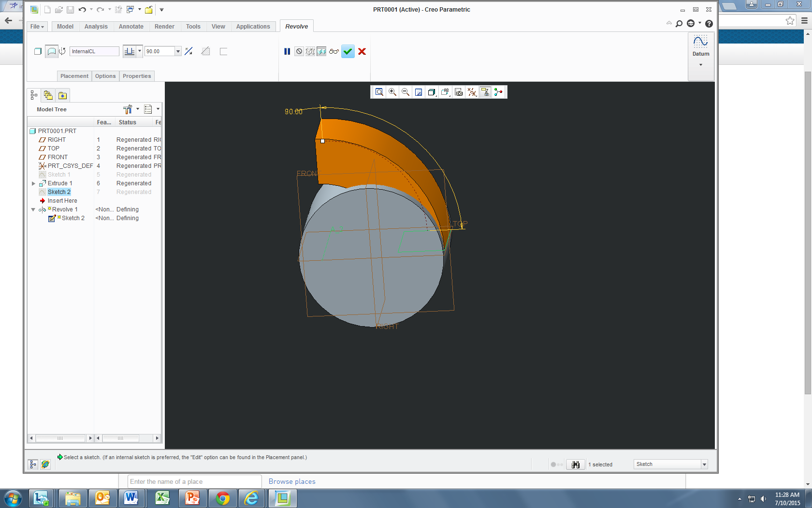Open the Command Search magnifier icon
812x508 pixels.
pyautogui.click(x=679, y=24)
